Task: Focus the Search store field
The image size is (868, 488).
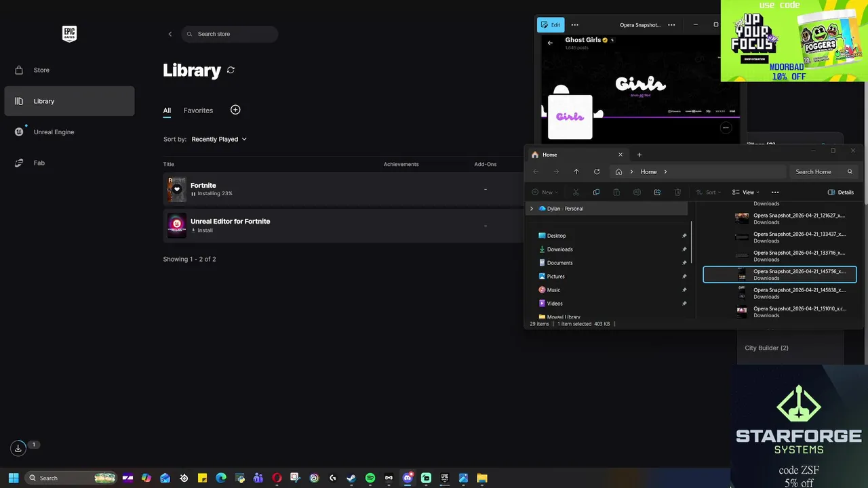Action: [x=230, y=34]
